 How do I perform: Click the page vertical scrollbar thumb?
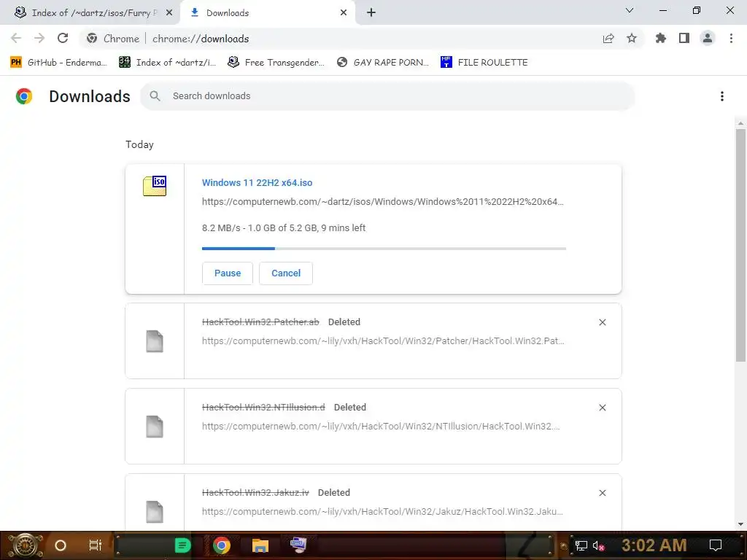pos(740,245)
